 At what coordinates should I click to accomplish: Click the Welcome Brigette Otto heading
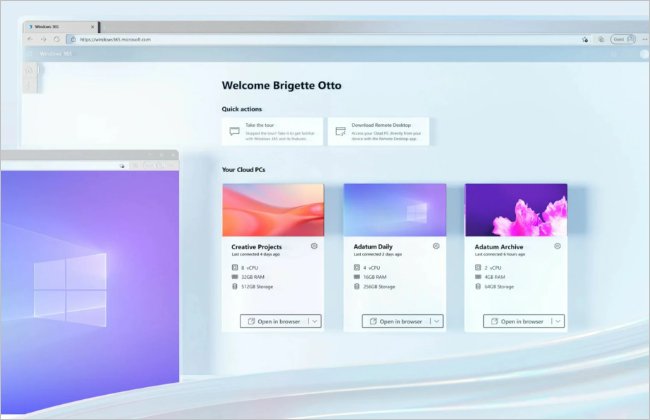(281, 85)
